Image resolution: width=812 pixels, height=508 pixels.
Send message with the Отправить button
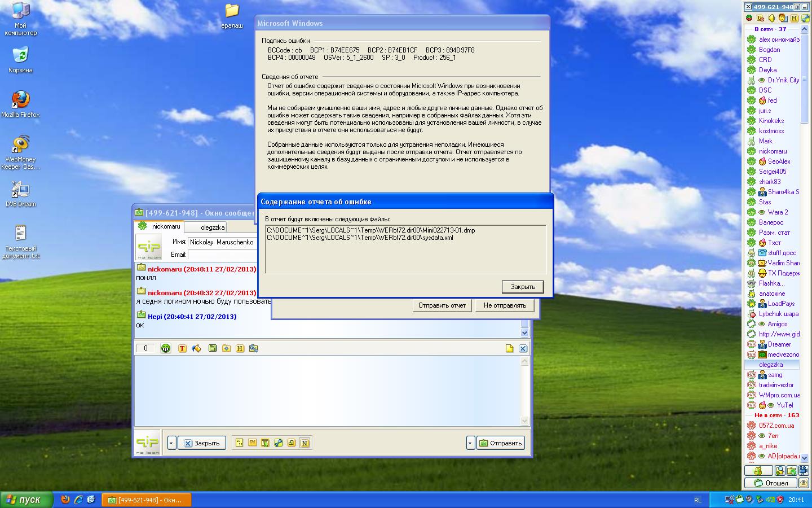501,443
